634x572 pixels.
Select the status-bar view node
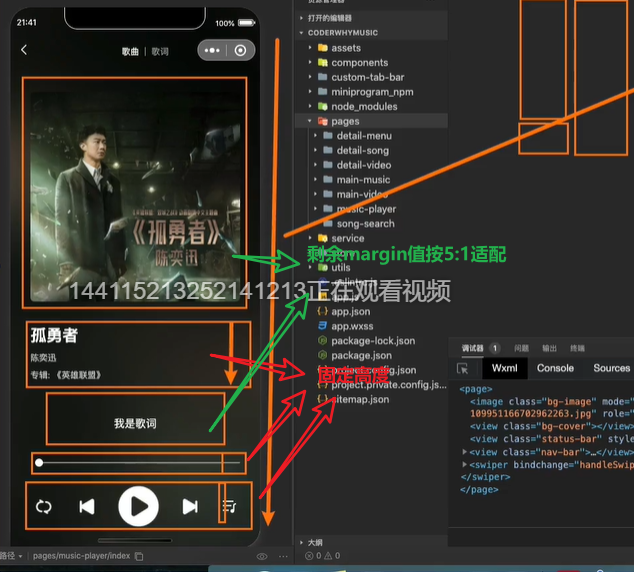click(552, 439)
